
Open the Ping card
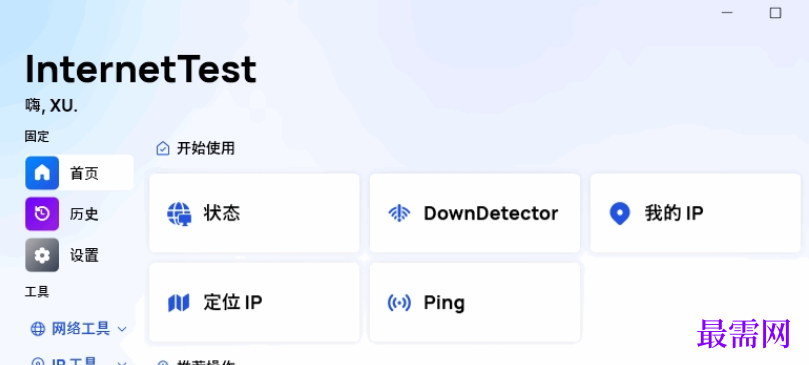pos(475,303)
